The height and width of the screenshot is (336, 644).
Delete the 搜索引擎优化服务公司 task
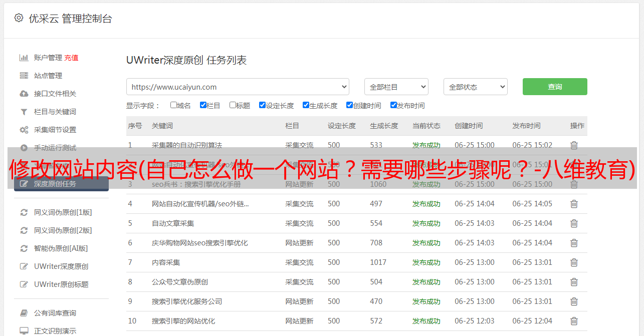[x=574, y=301]
